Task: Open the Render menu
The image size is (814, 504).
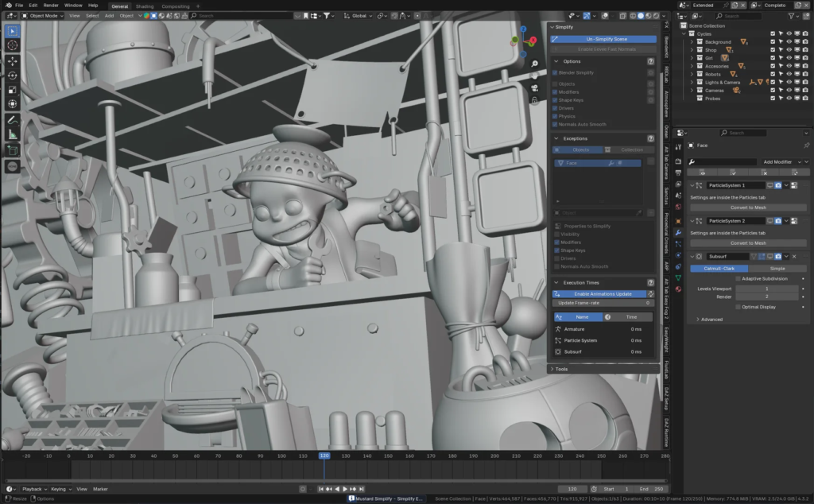Action: pyautogui.click(x=51, y=6)
